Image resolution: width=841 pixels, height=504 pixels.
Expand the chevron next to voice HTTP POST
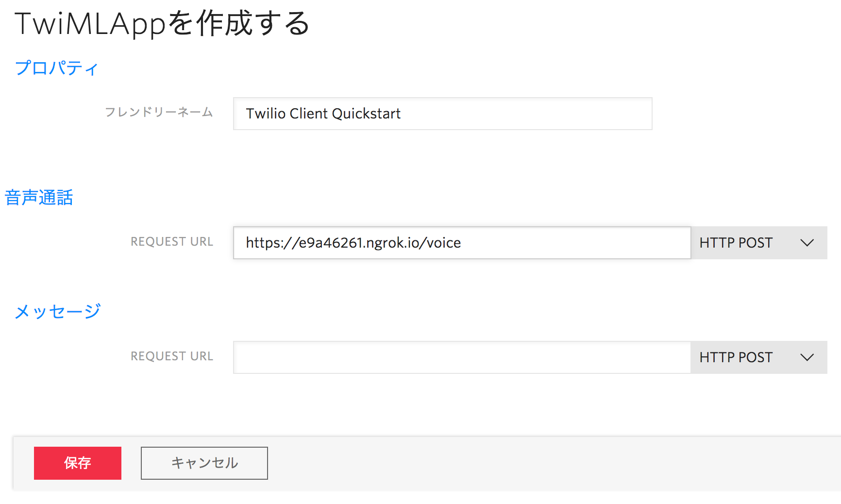point(807,243)
